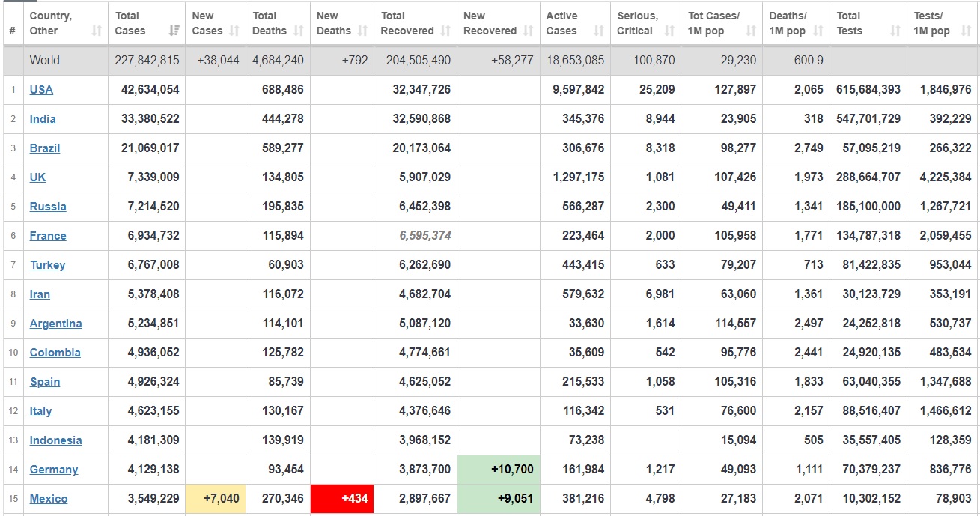Image resolution: width=980 pixels, height=516 pixels.
Task: Click the New Cases sort arrows
Action: click(234, 31)
